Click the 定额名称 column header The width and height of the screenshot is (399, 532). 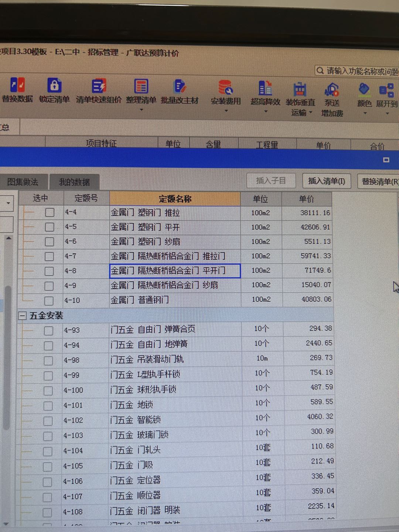tap(175, 199)
